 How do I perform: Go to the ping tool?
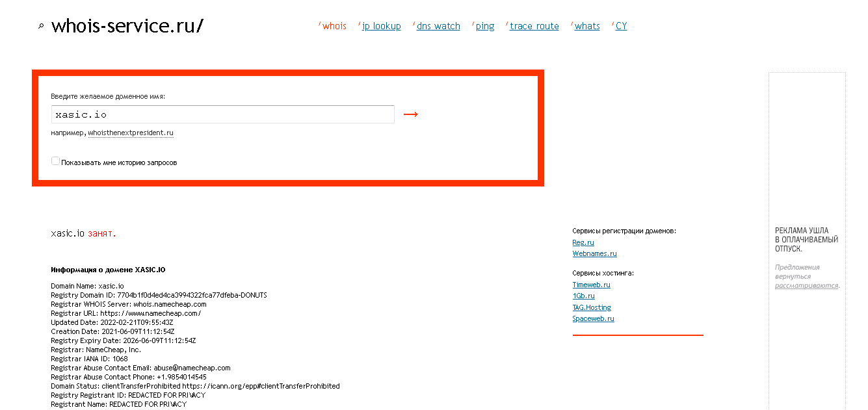pos(485,27)
